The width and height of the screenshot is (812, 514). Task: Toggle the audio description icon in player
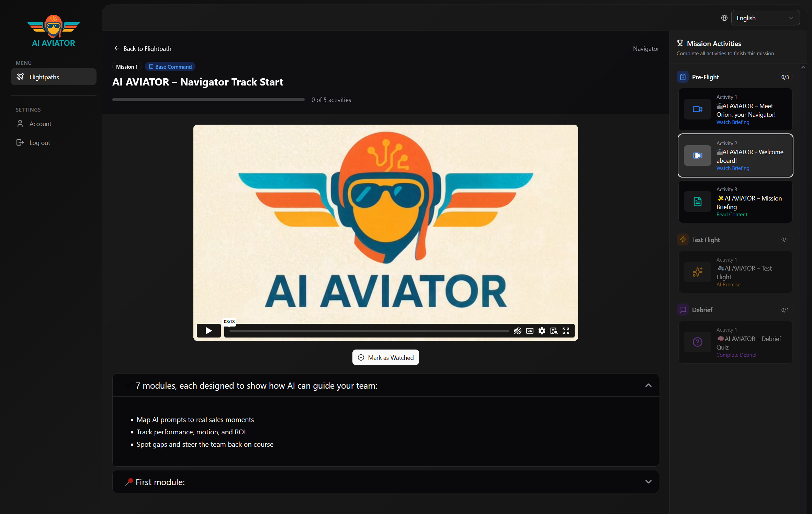518,331
